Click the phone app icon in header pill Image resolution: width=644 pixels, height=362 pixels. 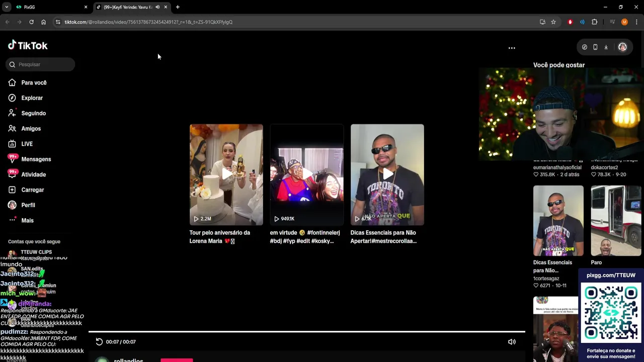click(595, 47)
